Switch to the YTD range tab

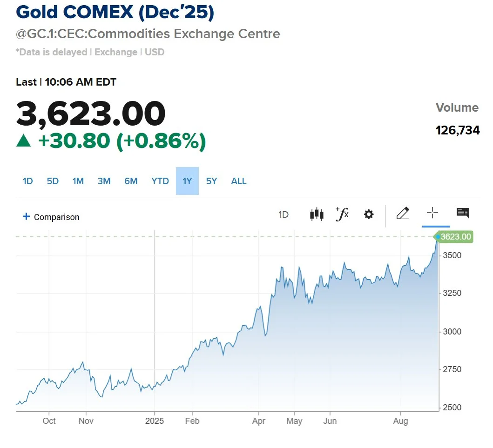coord(160,181)
